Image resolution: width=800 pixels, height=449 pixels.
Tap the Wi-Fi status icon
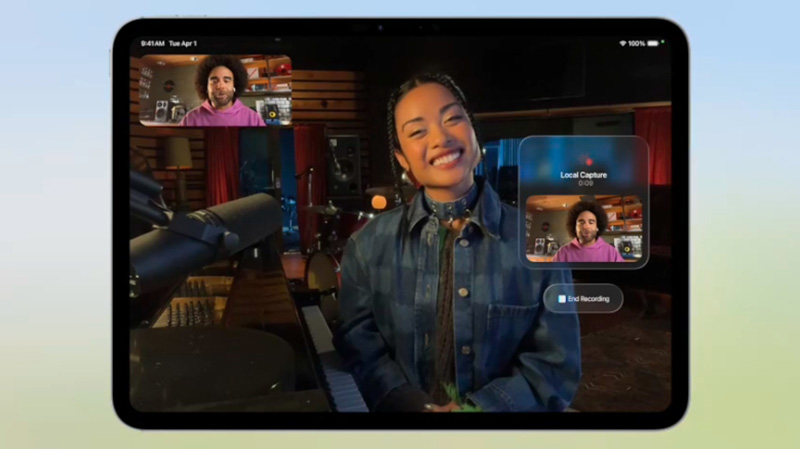coord(622,44)
